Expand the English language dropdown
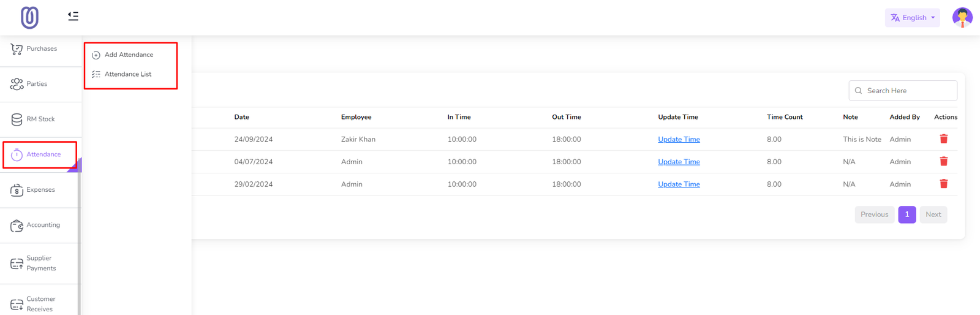Screen dimensions: 980x315 point(912,18)
